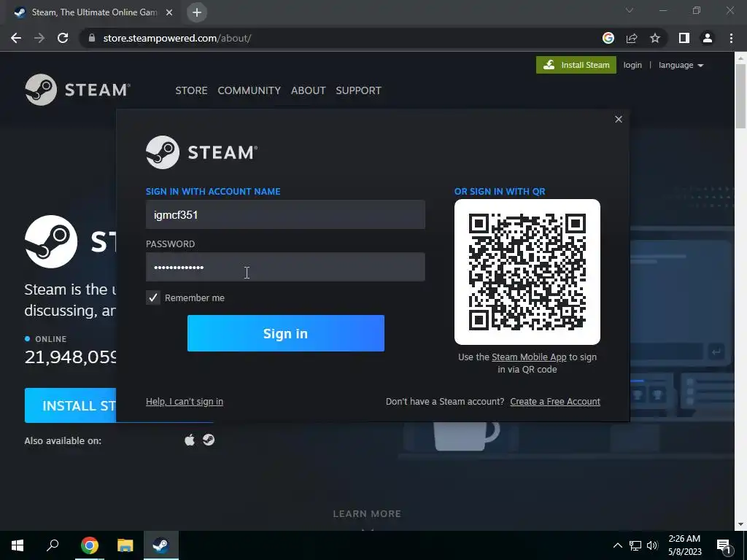The height and width of the screenshot is (560, 747).
Task: Click the Steam browser tab title
Action: pyautogui.click(x=94, y=12)
